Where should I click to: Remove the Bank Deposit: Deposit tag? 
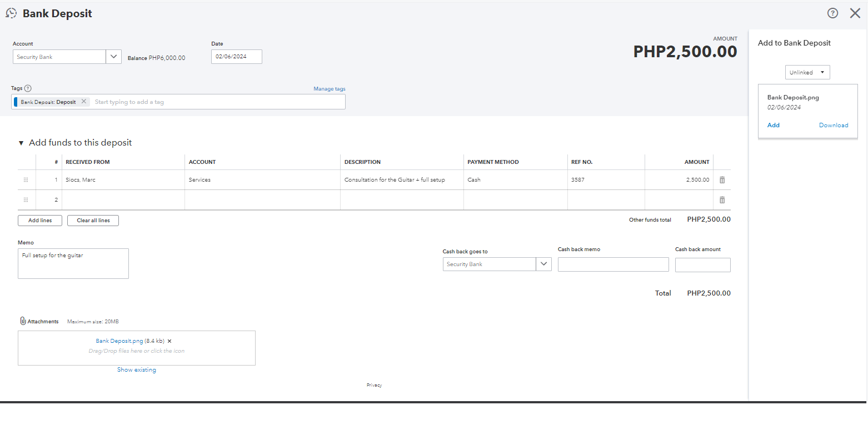click(x=84, y=102)
